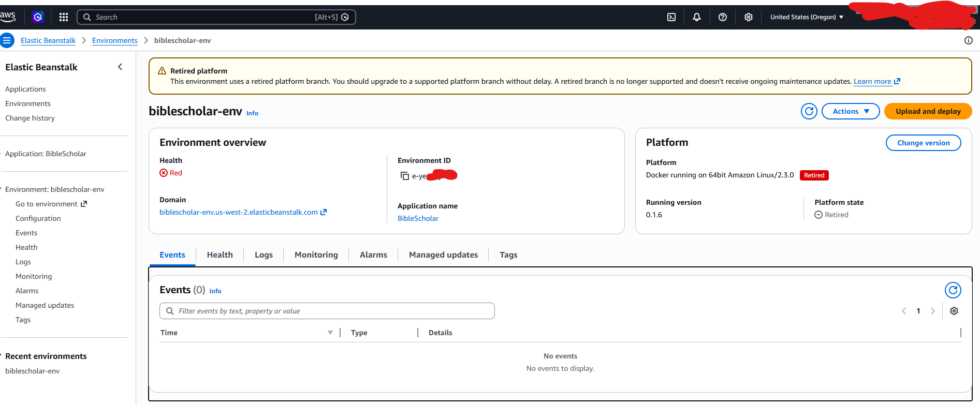Open the notifications bell
The height and width of the screenshot is (405, 980).
point(697,17)
